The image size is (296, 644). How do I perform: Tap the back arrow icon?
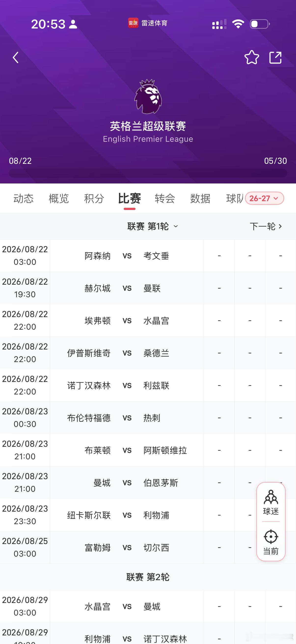tap(15, 57)
